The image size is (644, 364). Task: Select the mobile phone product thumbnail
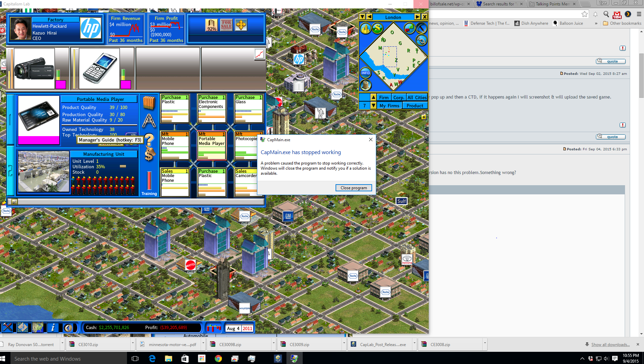coord(99,69)
